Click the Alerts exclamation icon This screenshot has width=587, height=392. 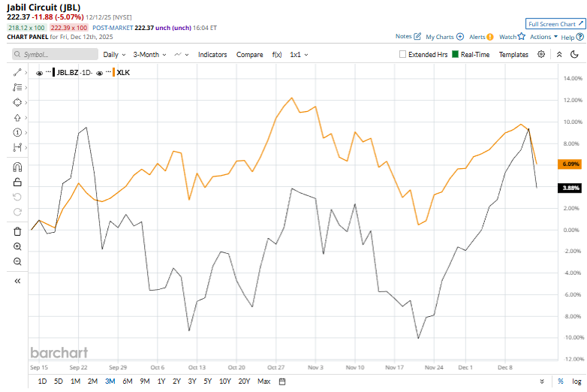tap(490, 37)
